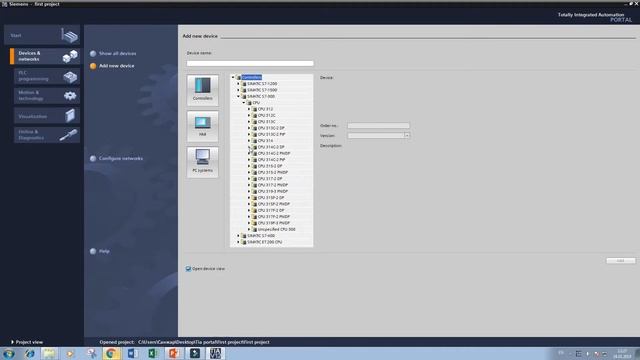Open Configure networks
This screenshot has height=360, width=640.
pyautogui.click(x=121, y=158)
